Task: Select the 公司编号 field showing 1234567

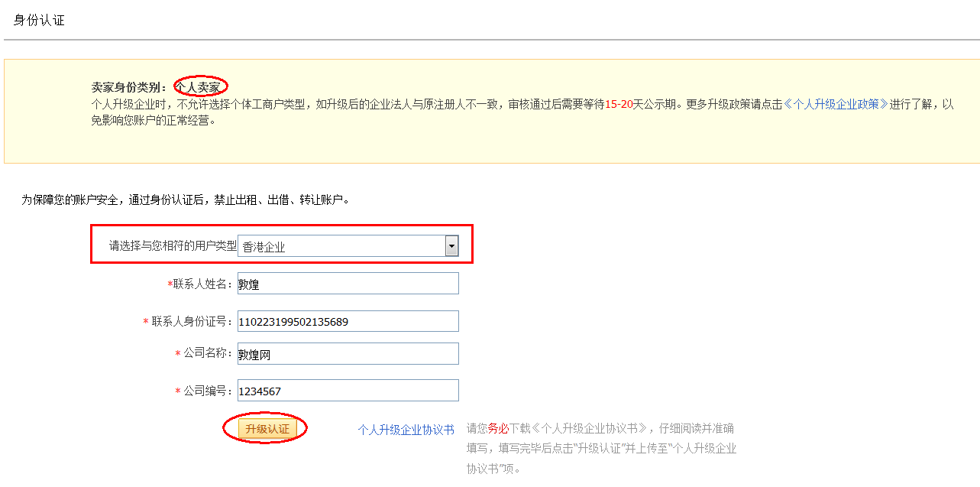Action: tap(348, 390)
